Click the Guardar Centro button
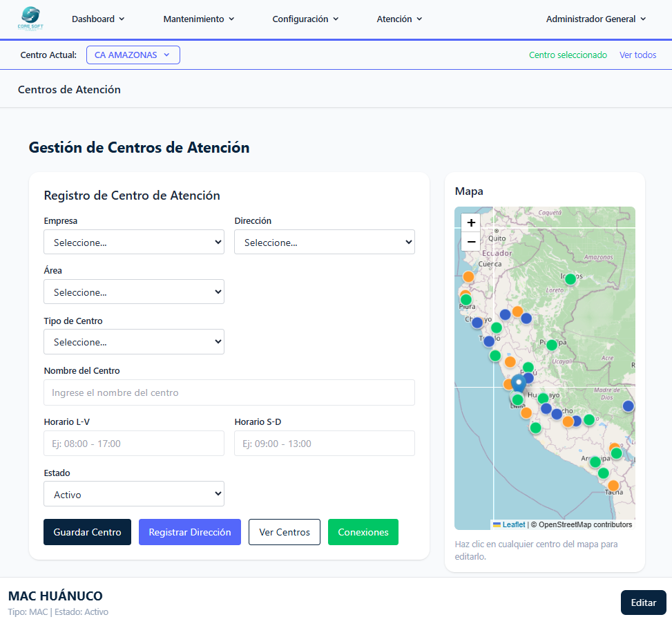The image size is (672, 626). pyautogui.click(x=87, y=532)
